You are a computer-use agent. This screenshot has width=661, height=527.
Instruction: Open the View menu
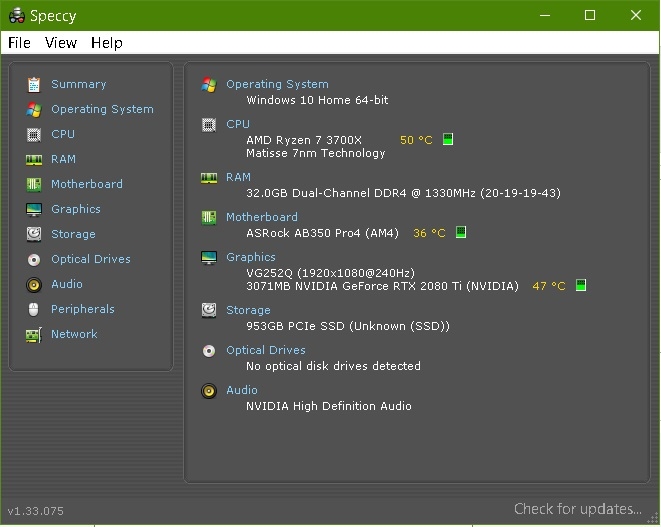click(61, 43)
